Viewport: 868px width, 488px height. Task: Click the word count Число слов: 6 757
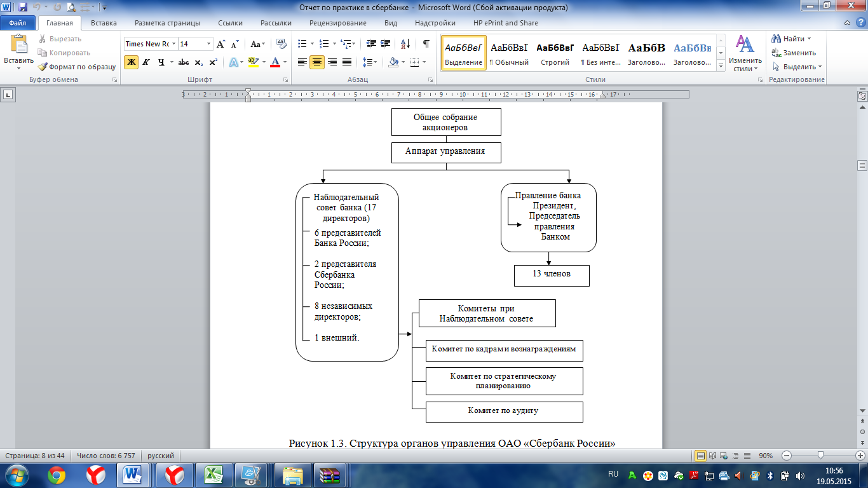click(105, 456)
